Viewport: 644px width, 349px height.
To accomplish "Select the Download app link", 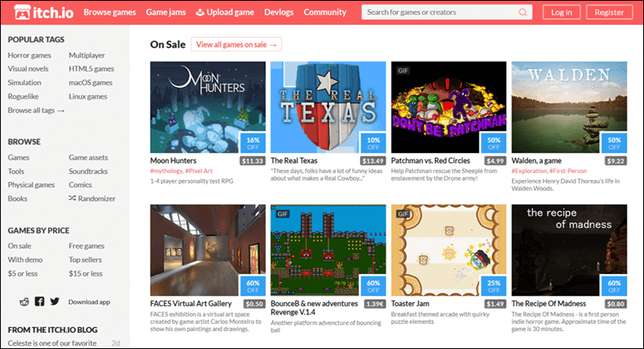I will 89,301.
